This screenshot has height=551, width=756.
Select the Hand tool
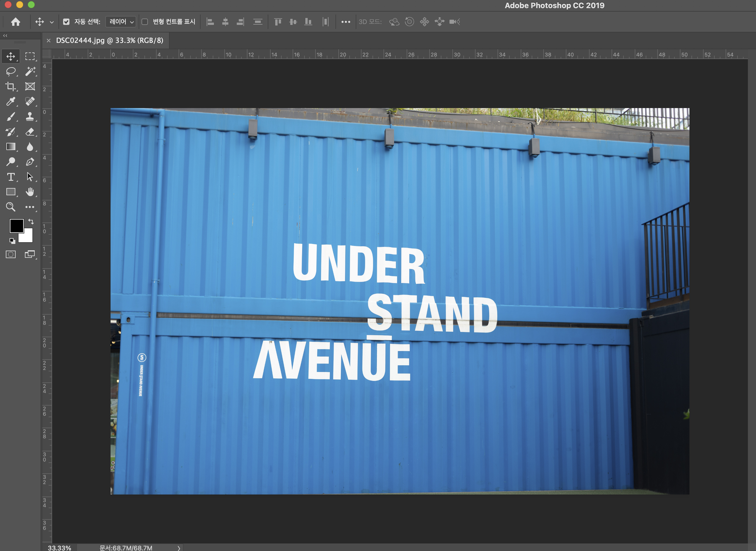coord(30,192)
